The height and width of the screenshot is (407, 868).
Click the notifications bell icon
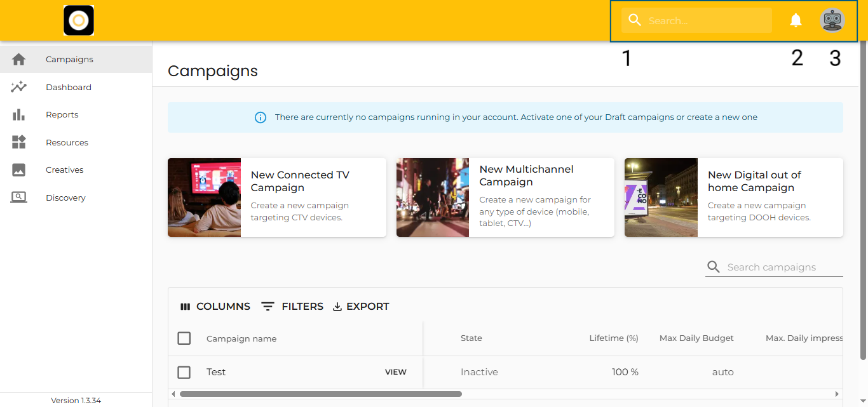(x=796, y=20)
